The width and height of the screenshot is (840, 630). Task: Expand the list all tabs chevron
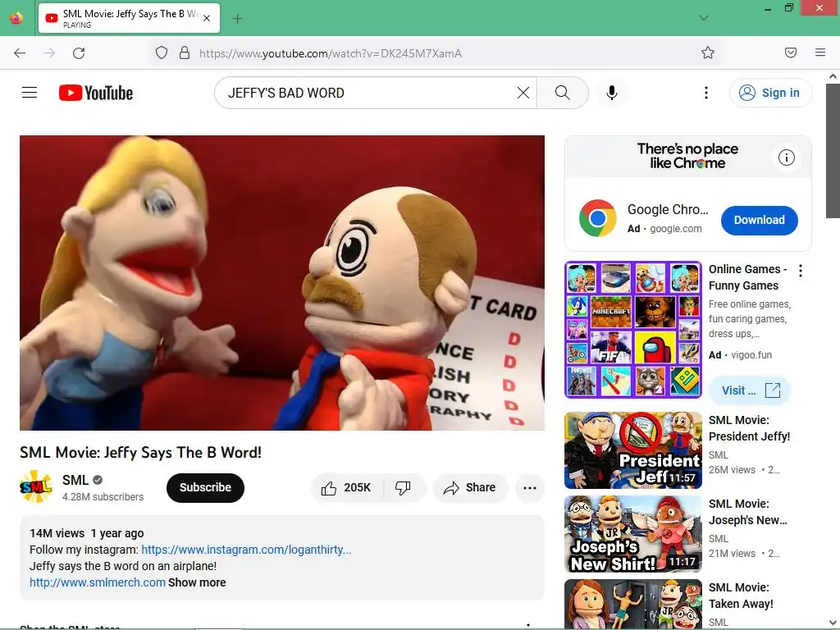coord(704,18)
